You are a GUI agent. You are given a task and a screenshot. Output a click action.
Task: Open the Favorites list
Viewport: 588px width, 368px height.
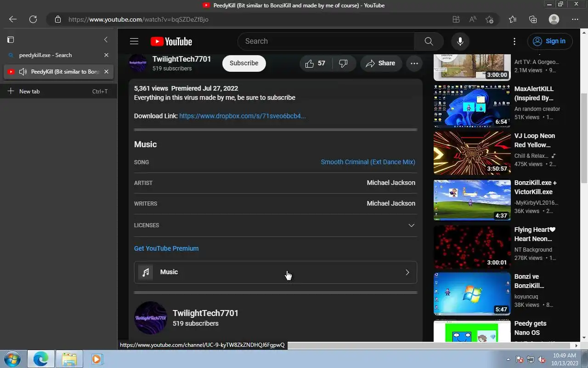(x=513, y=19)
